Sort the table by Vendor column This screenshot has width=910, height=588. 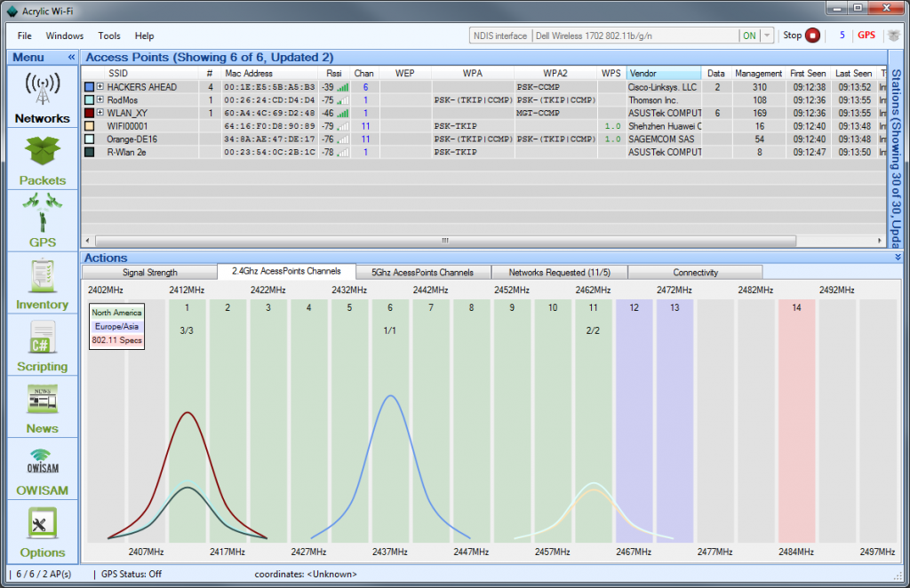(x=663, y=73)
